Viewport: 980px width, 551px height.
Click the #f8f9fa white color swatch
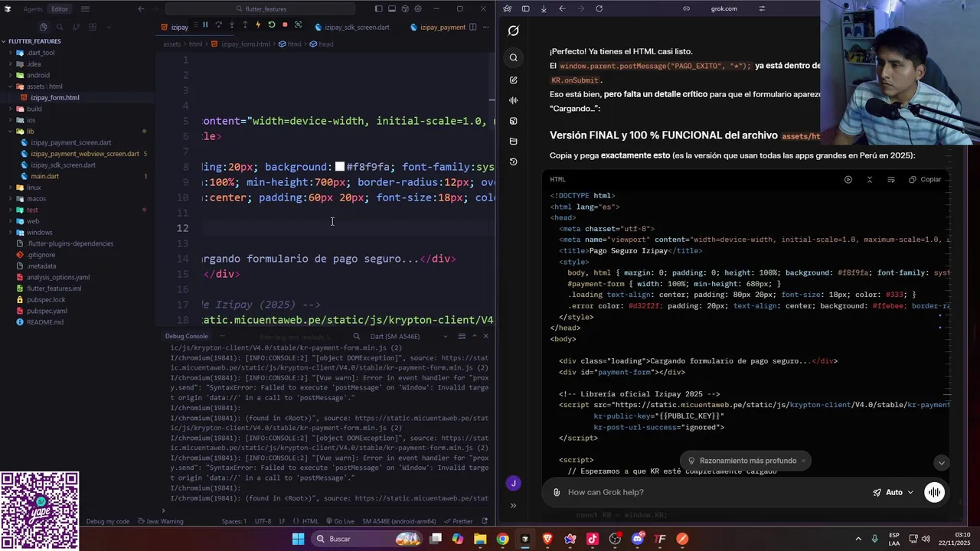point(340,167)
